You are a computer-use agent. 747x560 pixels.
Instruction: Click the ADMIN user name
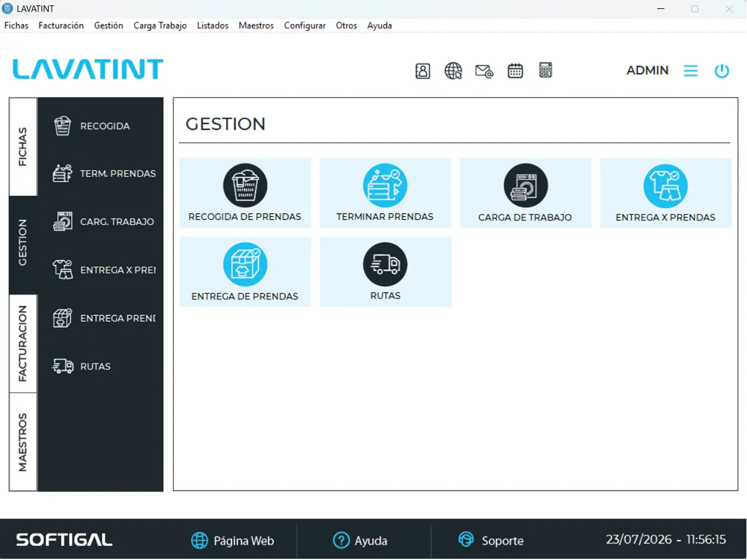pyautogui.click(x=648, y=70)
